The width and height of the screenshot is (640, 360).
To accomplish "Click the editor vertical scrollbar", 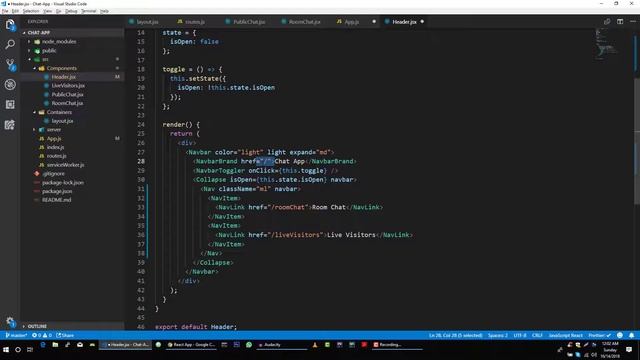I will [x=637, y=140].
